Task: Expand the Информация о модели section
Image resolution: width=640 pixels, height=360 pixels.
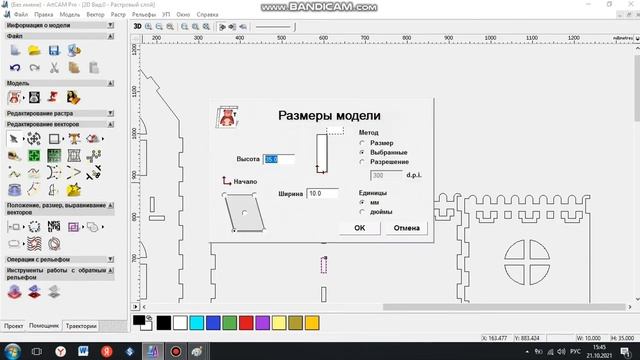Action: (x=111, y=25)
